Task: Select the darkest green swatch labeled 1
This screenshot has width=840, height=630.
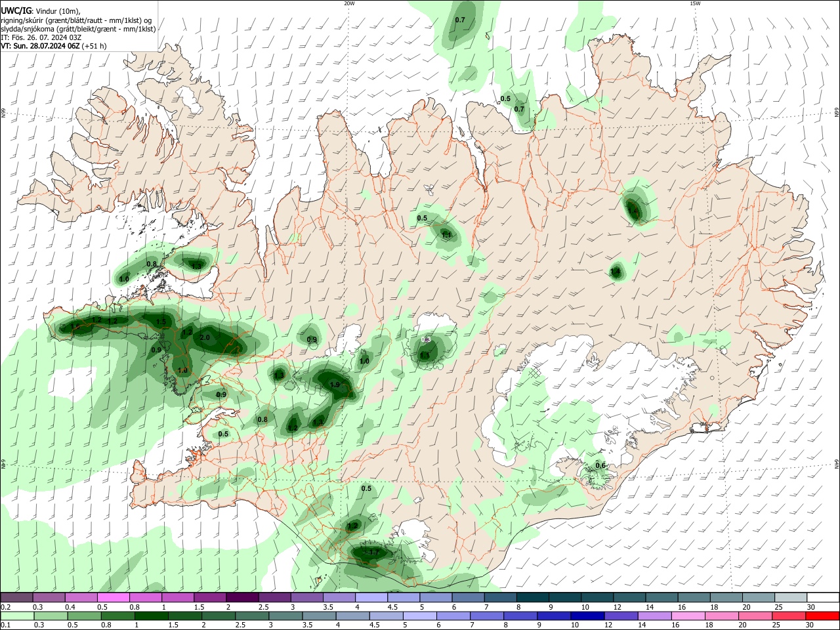Action: click(151, 616)
